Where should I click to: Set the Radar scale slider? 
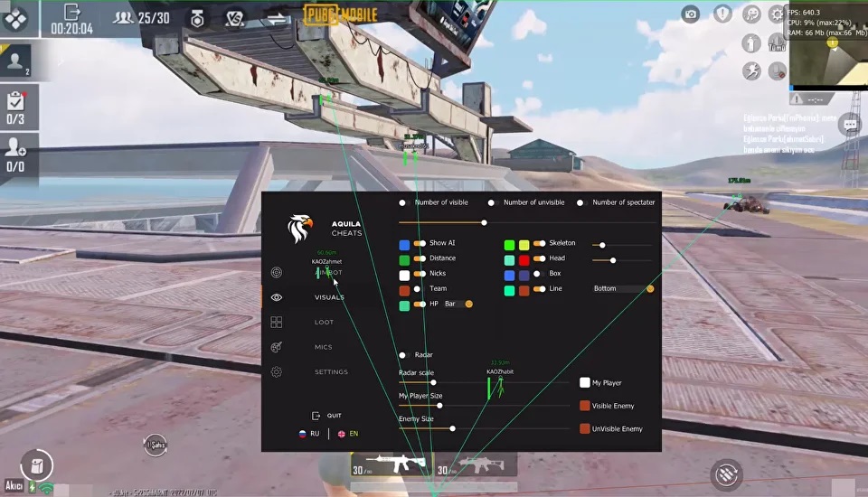tap(484, 382)
